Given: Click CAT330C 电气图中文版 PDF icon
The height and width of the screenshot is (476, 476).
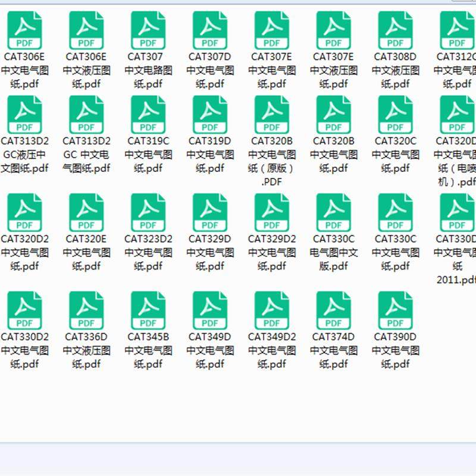Looking at the screenshot, I should click(334, 212).
